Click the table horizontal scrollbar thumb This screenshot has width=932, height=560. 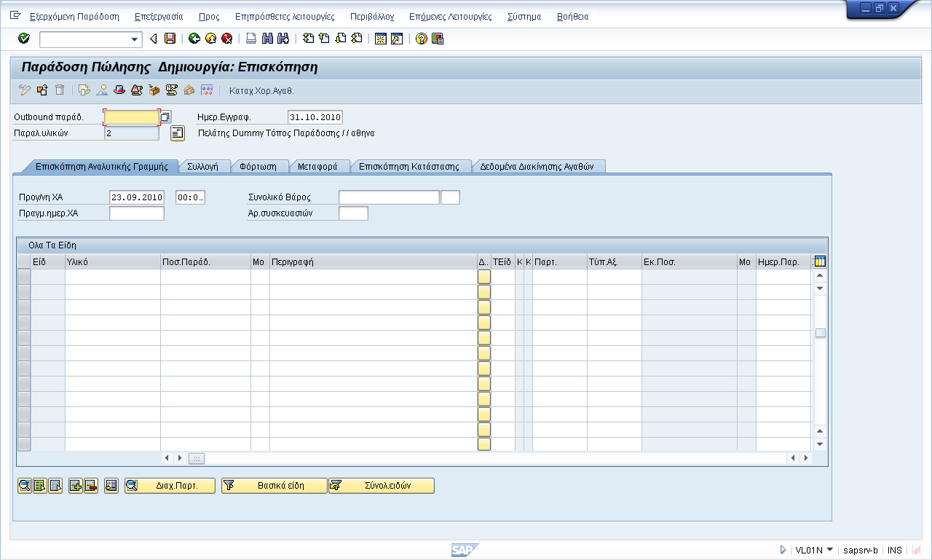click(x=197, y=458)
